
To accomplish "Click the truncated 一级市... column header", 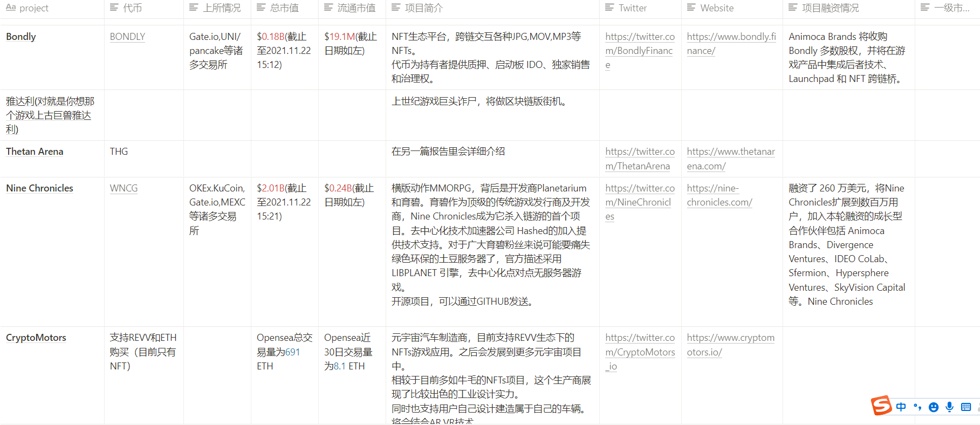I will pos(948,8).
